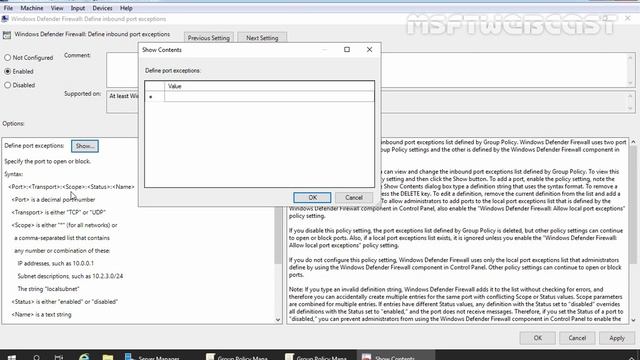Click the syntax line "<Port>:<Transport>:<Scope>:<Status>:<Name>"
This screenshot has width=640, height=360.
[71, 187]
